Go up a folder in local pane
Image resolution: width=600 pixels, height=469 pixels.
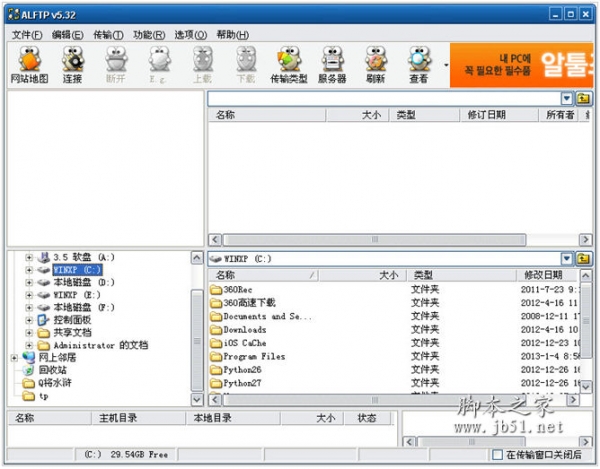click(x=583, y=259)
